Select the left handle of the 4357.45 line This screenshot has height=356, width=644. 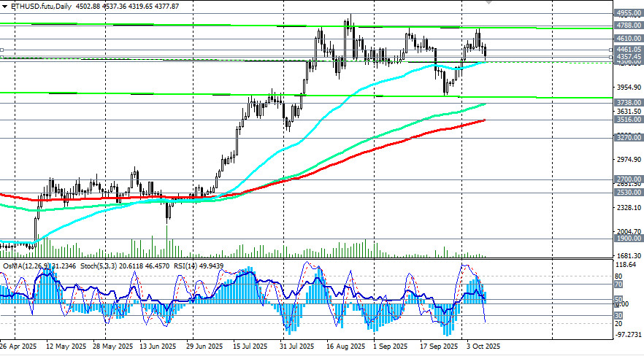1,57
